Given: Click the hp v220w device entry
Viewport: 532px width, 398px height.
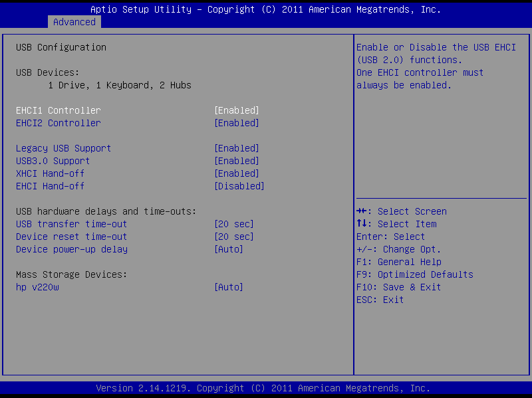Looking at the screenshot, I should tap(37, 287).
